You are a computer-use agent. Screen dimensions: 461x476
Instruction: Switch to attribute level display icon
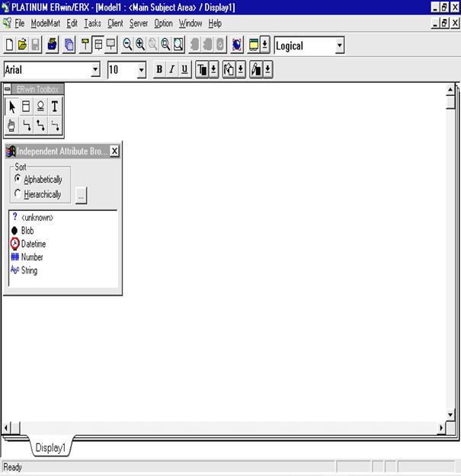tap(98, 45)
